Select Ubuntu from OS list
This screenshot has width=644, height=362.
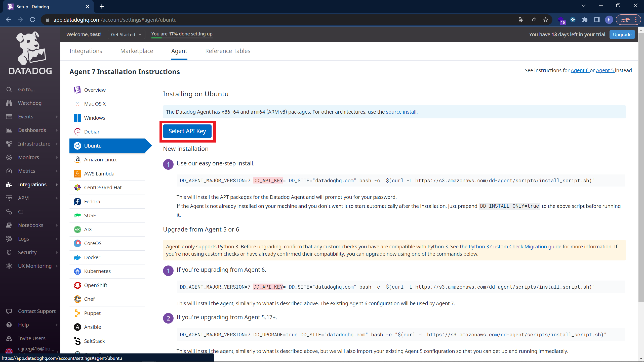(93, 145)
